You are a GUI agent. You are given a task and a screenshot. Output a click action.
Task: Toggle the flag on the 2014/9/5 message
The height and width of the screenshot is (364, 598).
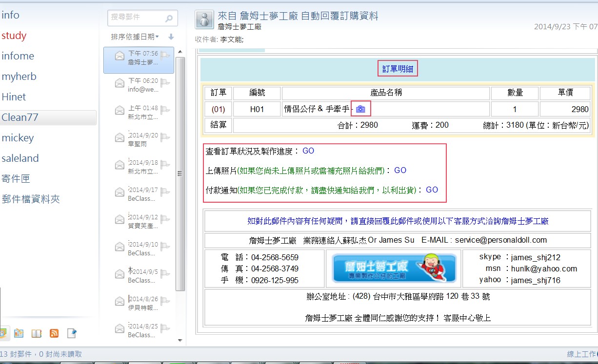(x=165, y=273)
